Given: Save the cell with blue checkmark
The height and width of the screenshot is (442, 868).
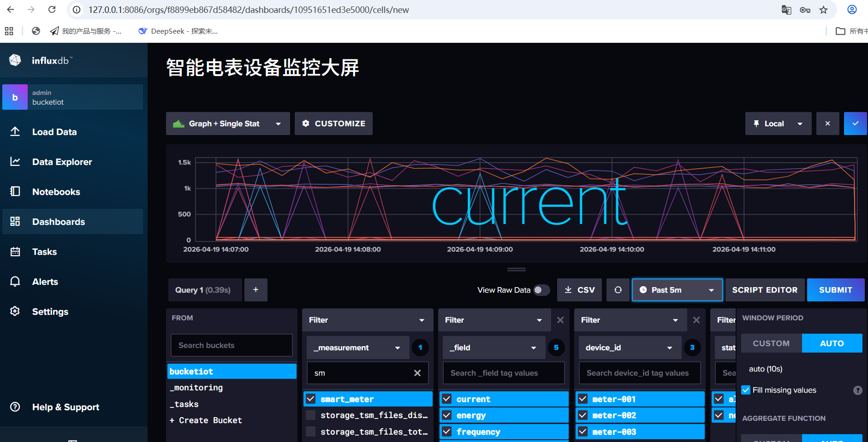Looking at the screenshot, I should 856,124.
